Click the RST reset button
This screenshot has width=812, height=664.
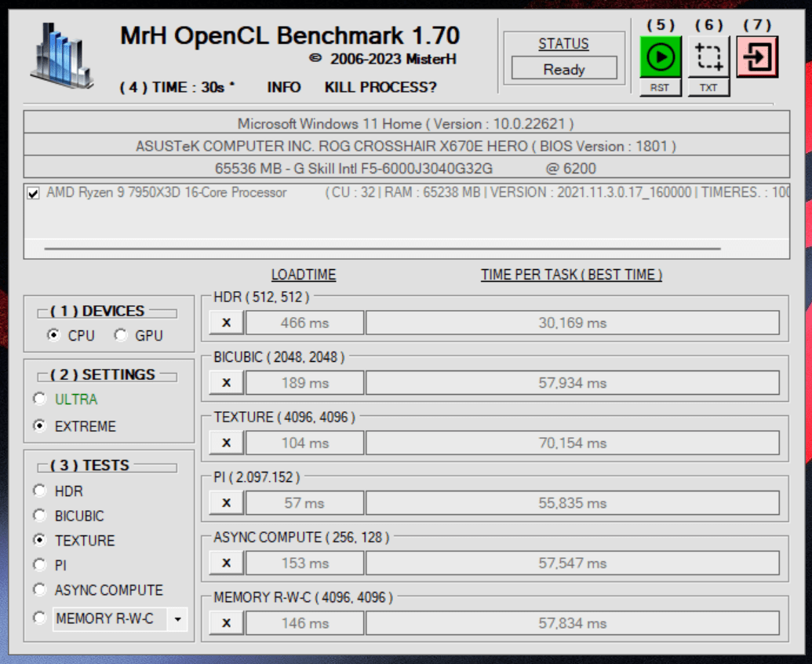[660, 88]
